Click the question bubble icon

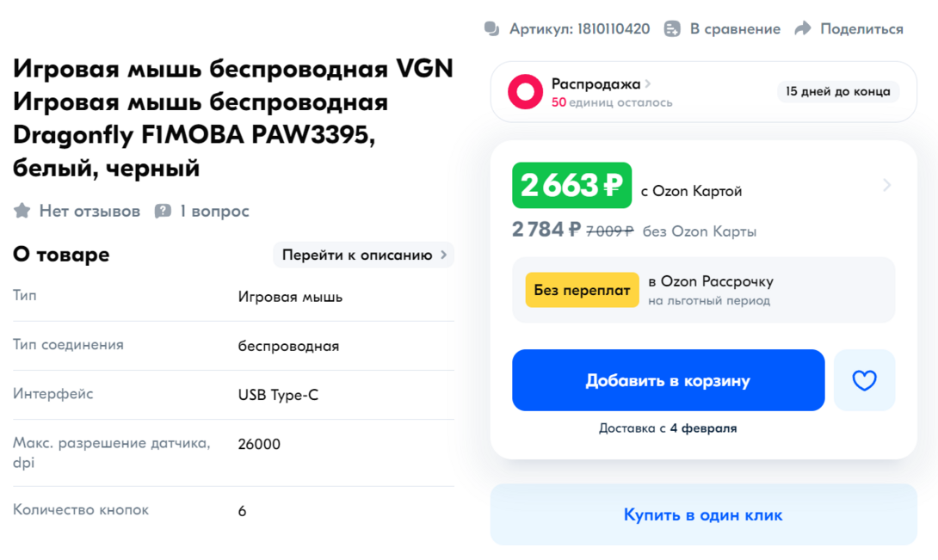pyautogui.click(x=163, y=211)
